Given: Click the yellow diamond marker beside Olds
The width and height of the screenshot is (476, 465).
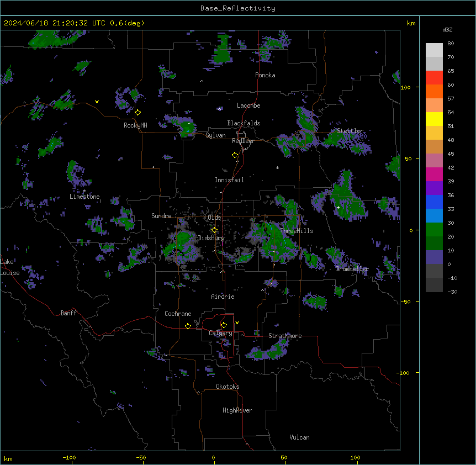Looking at the screenshot, I should [214, 230].
